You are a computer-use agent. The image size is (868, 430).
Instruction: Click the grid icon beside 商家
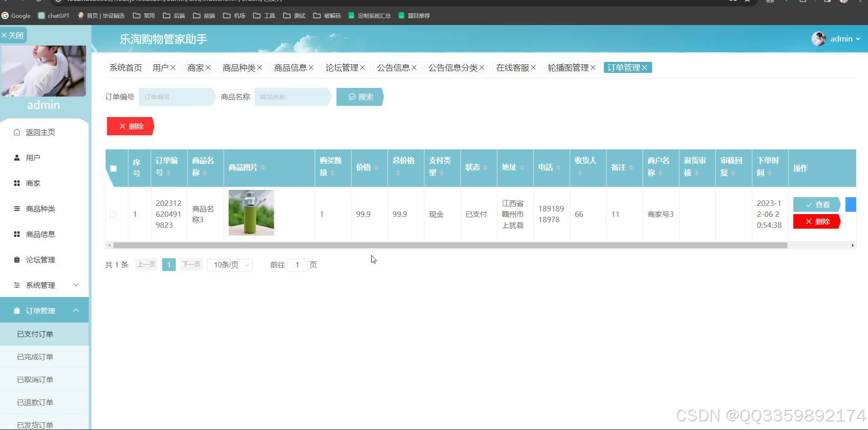click(17, 183)
